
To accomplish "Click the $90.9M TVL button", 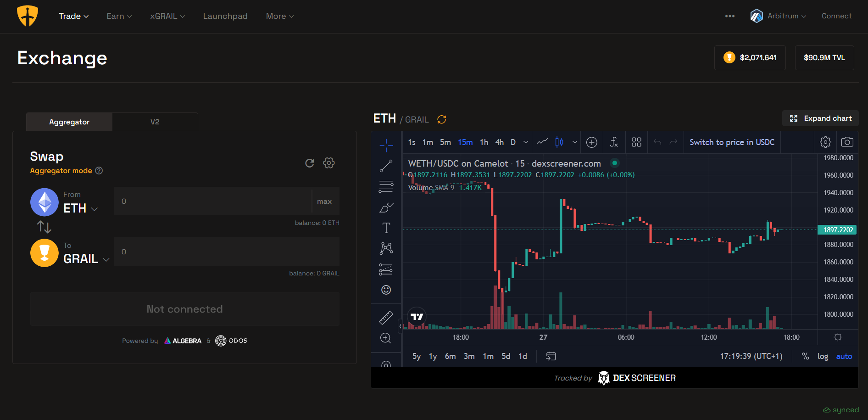I will (824, 58).
